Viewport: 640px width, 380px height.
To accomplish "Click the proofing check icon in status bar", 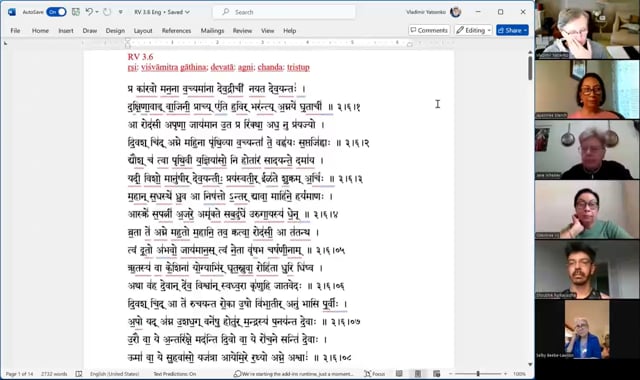I will tap(79, 374).
